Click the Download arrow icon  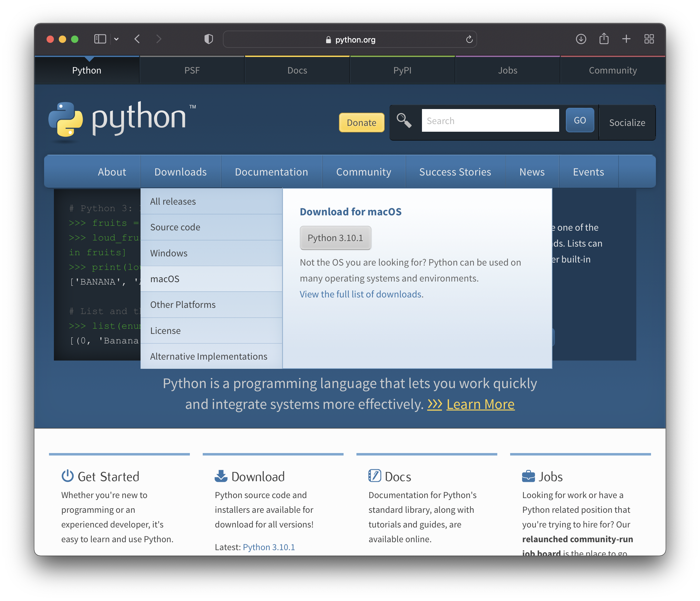221,476
